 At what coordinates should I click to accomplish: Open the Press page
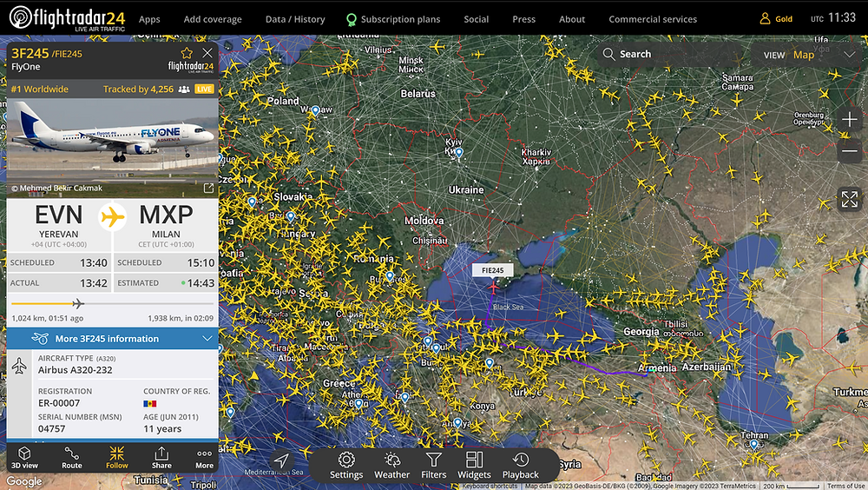click(x=523, y=19)
